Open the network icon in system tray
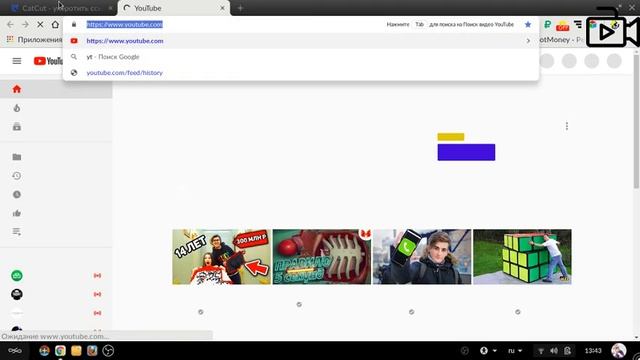The width and height of the screenshot is (640, 360). coord(541,351)
